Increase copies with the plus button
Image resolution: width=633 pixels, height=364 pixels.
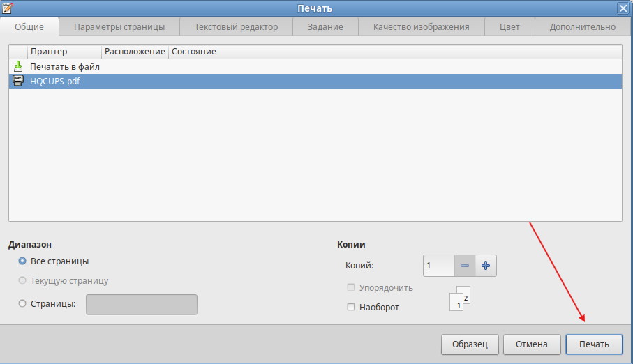click(x=486, y=266)
